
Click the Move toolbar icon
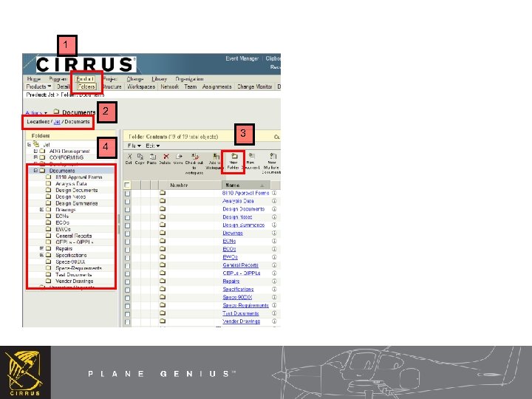click(179, 157)
